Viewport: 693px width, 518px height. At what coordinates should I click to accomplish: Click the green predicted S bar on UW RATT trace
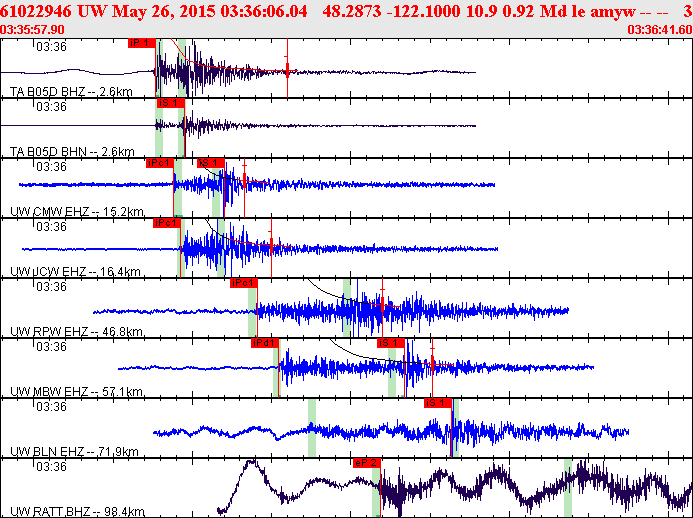pos(568,488)
